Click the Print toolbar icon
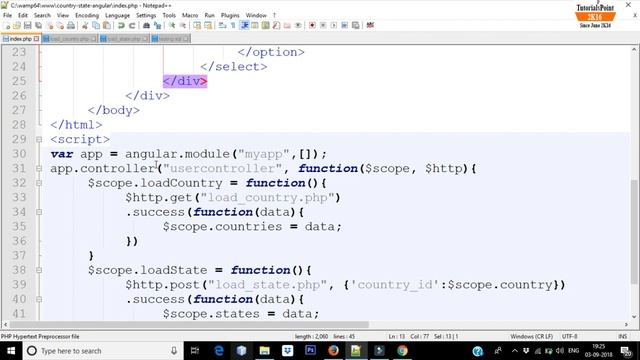The image size is (640, 360). [x=71, y=25]
